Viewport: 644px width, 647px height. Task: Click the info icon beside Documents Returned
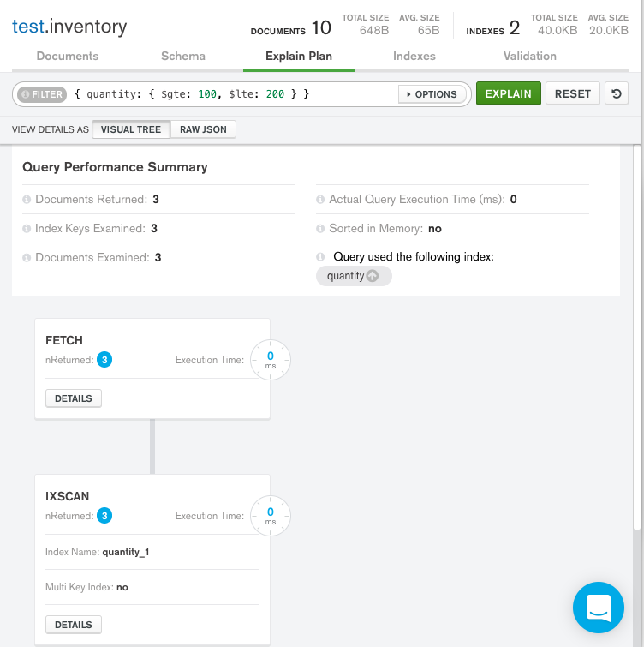[27, 200]
